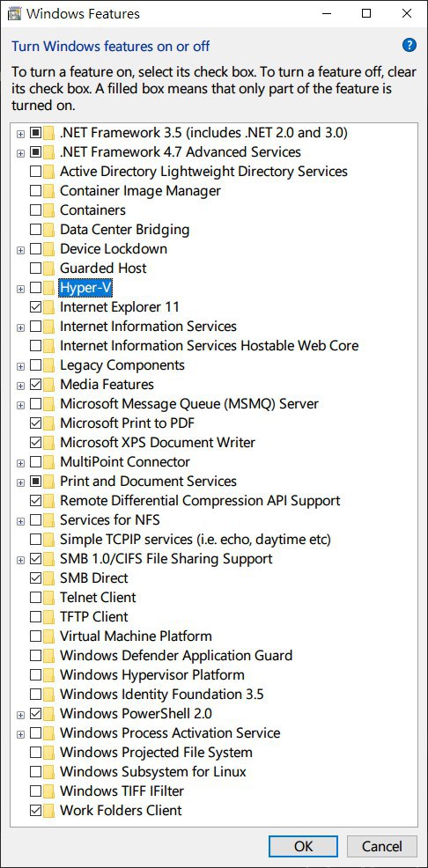The width and height of the screenshot is (428, 868).
Task: Click folder icon beside Windows Subsystem for Linux
Action: tap(50, 772)
